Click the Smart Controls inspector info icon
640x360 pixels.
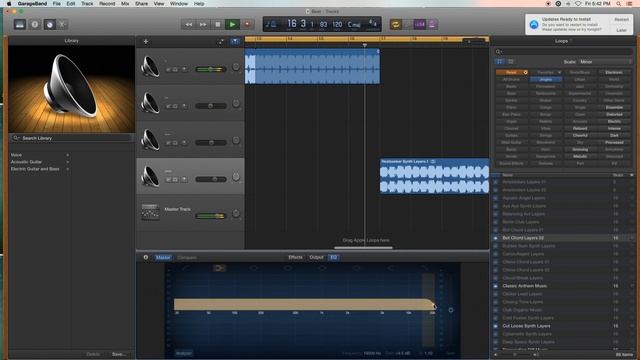point(146,258)
